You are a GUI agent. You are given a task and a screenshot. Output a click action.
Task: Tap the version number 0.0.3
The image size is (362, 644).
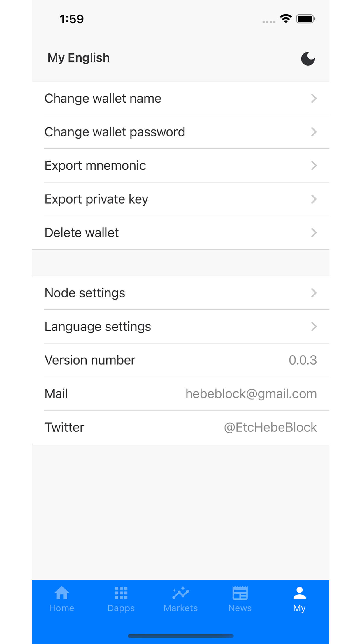coord(303,360)
